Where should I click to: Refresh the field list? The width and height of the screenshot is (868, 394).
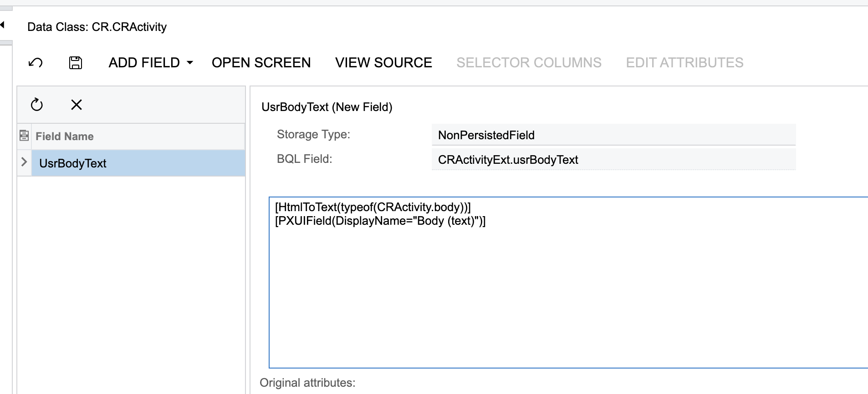[37, 105]
